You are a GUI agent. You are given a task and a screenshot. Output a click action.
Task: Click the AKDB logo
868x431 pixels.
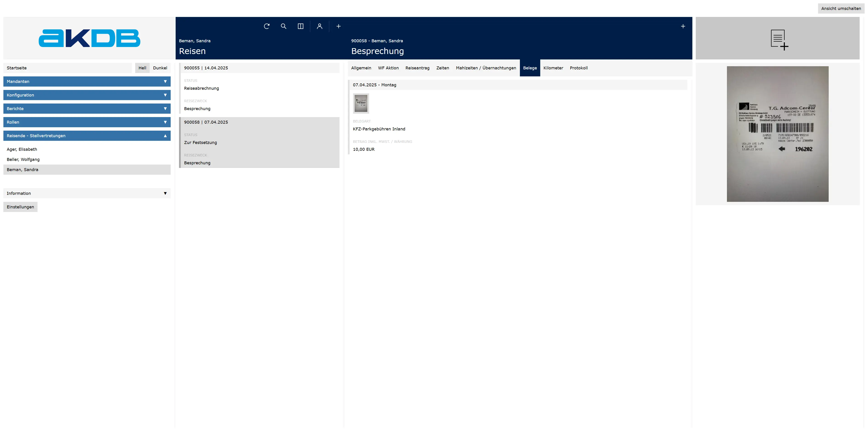pyautogui.click(x=89, y=38)
